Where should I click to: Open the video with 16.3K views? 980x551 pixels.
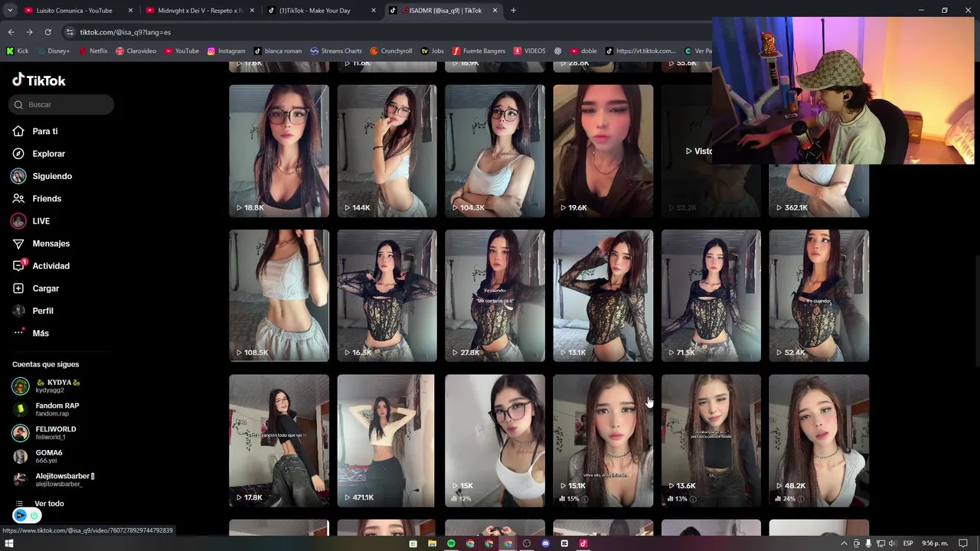point(387,295)
